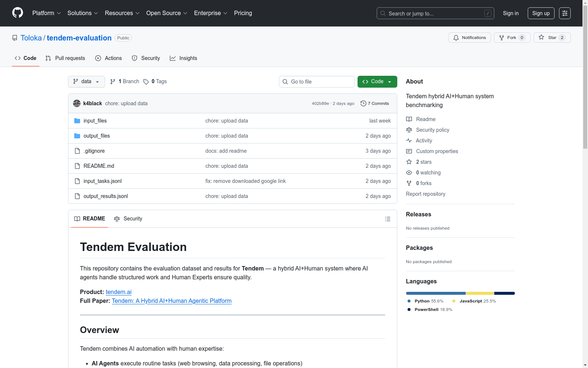
Task: Click the README outline list icon
Action: point(388,219)
